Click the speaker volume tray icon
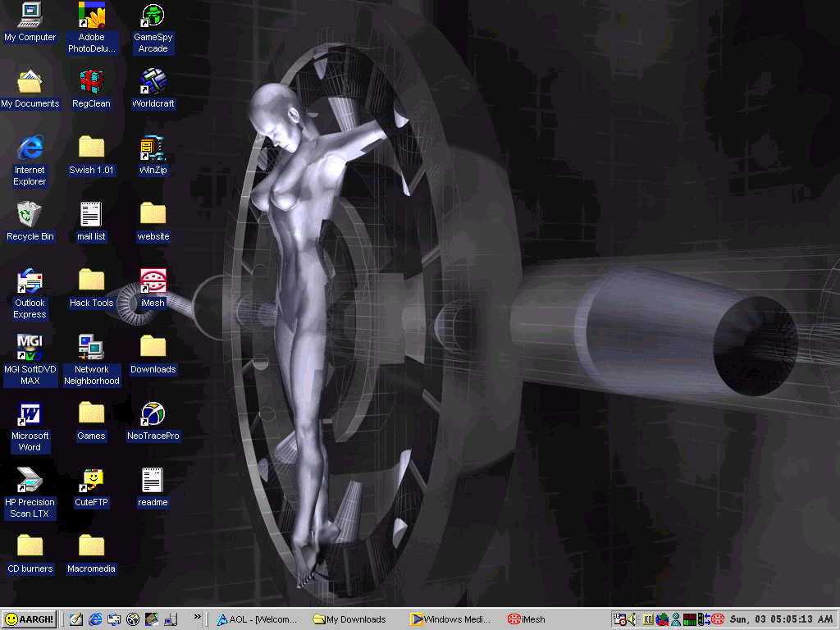This screenshot has height=630, width=840. [x=632, y=619]
